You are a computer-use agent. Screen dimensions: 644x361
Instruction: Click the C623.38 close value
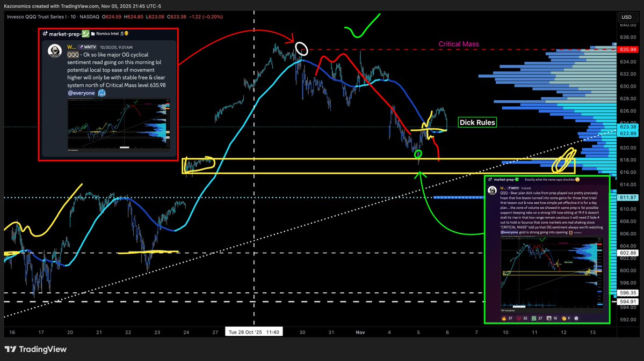[x=177, y=17]
